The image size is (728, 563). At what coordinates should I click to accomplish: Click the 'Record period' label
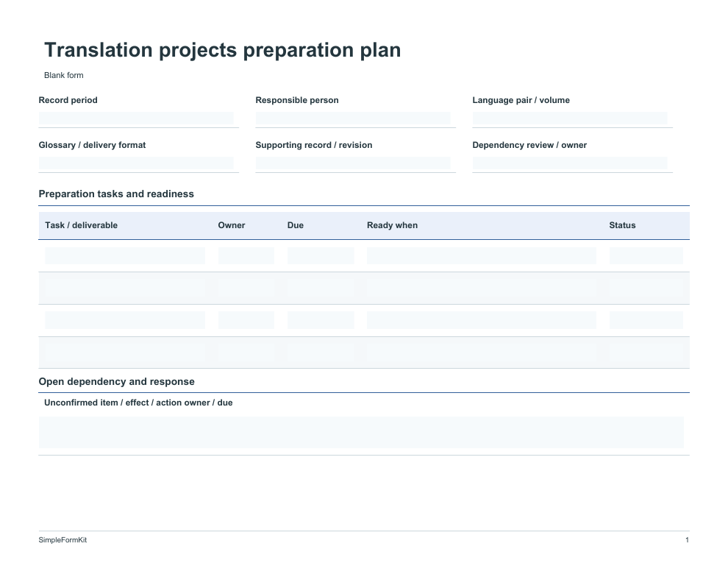click(68, 100)
